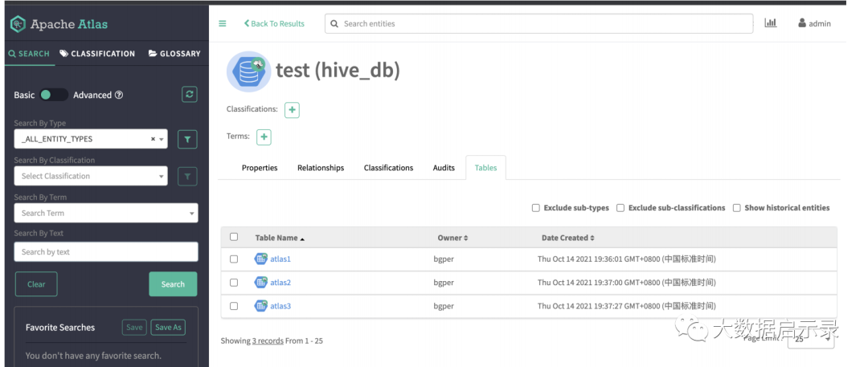Viewport: 868px width, 367px height.
Task: Select all rows with header checkbox
Action: click(x=234, y=237)
